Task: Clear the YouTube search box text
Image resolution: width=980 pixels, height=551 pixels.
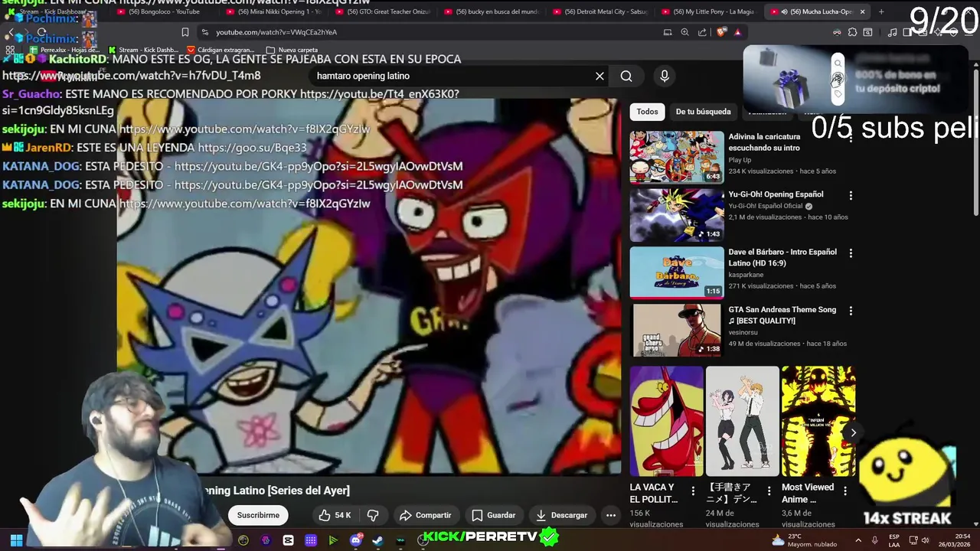Action: [x=599, y=76]
